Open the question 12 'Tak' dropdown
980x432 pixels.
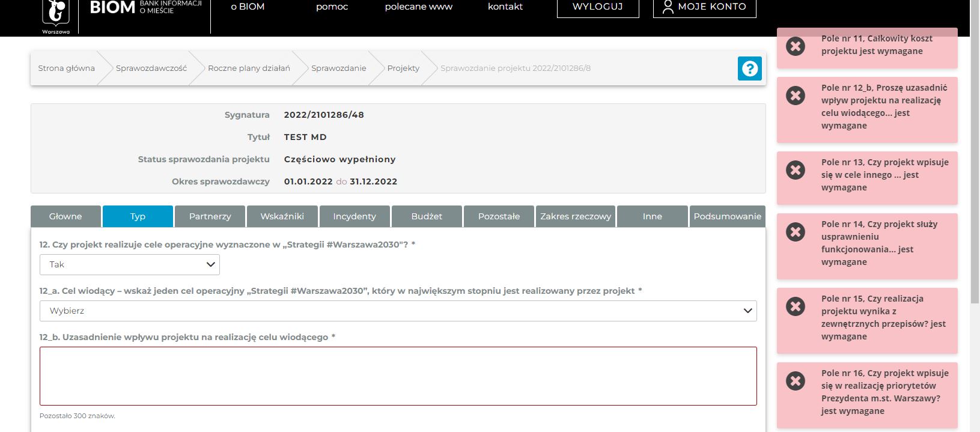point(130,264)
